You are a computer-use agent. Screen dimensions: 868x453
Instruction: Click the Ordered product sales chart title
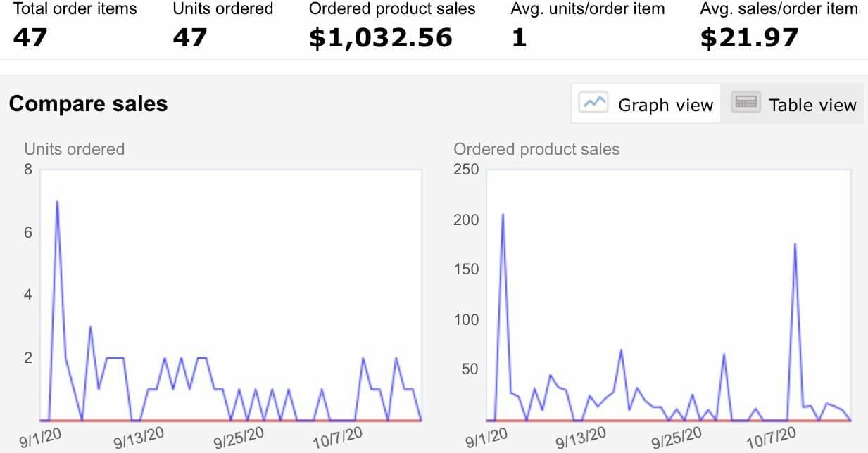tap(536, 149)
